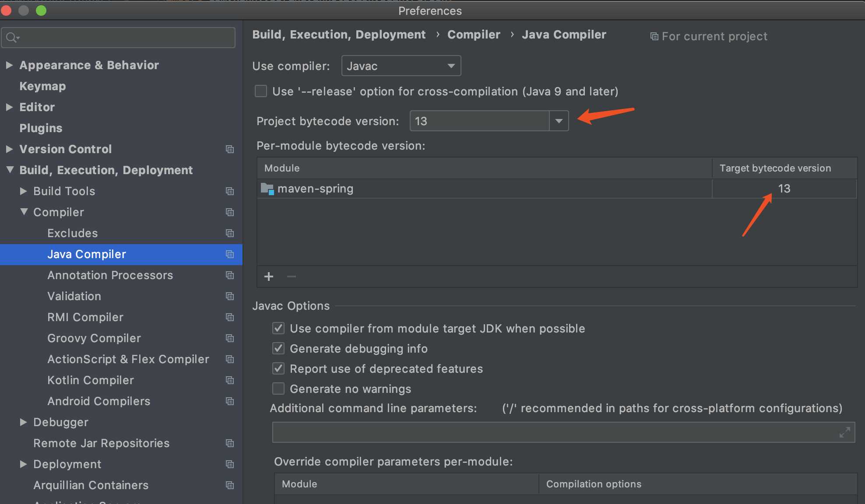Add a per-module bytecode version entry
Viewport: 865px width, 504px height.
click(269, 276)
